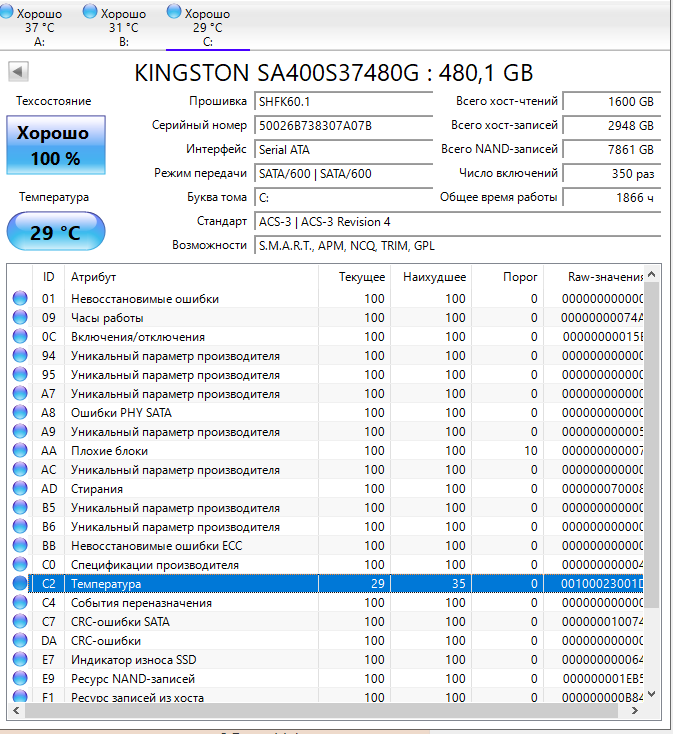Click status circle icon of row B6

tap(20, 526)
